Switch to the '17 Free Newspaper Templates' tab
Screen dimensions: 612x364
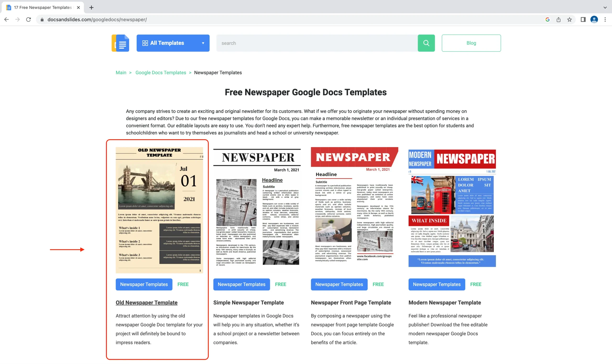42,7
